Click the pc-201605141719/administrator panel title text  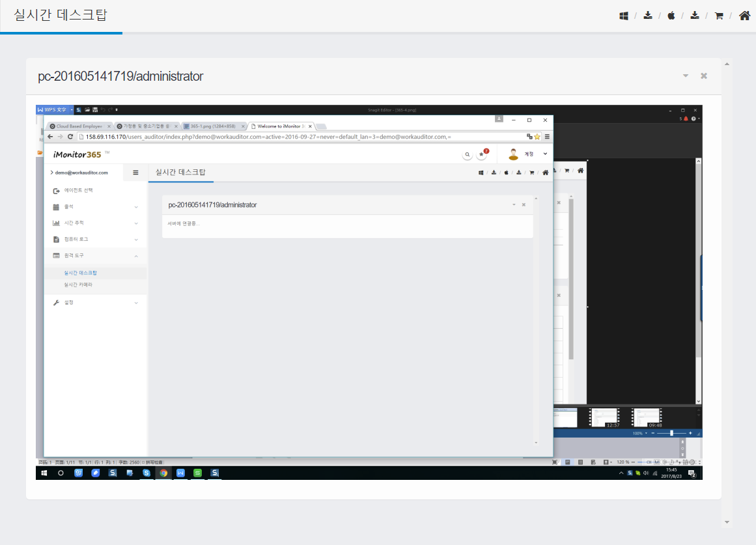tap(120, 76)
